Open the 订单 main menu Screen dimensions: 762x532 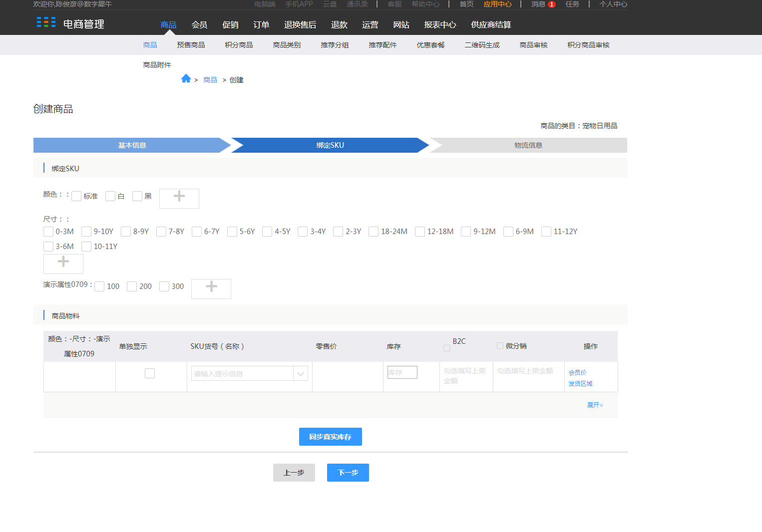coord(261,24)
